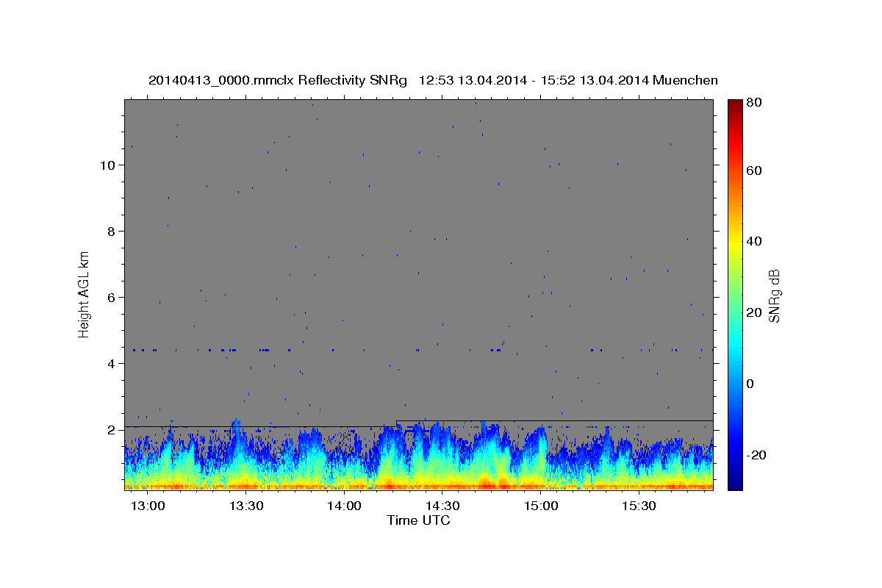Click the 'Time UTC' axis label
This screenshot has width=882, height=588.
418,520
